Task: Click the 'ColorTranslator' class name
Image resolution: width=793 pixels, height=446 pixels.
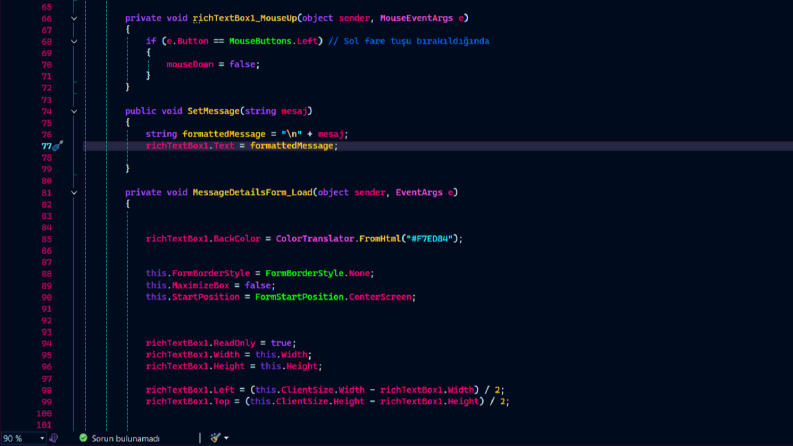Action: 315,239
